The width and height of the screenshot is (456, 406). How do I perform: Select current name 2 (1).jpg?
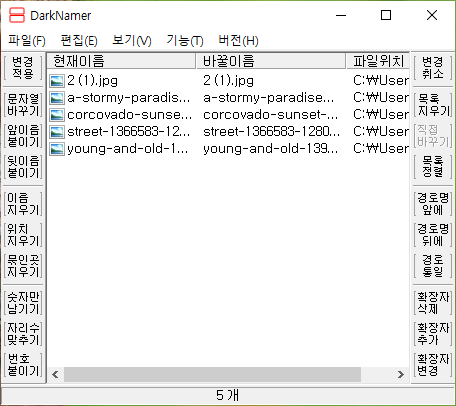point(92,81)
